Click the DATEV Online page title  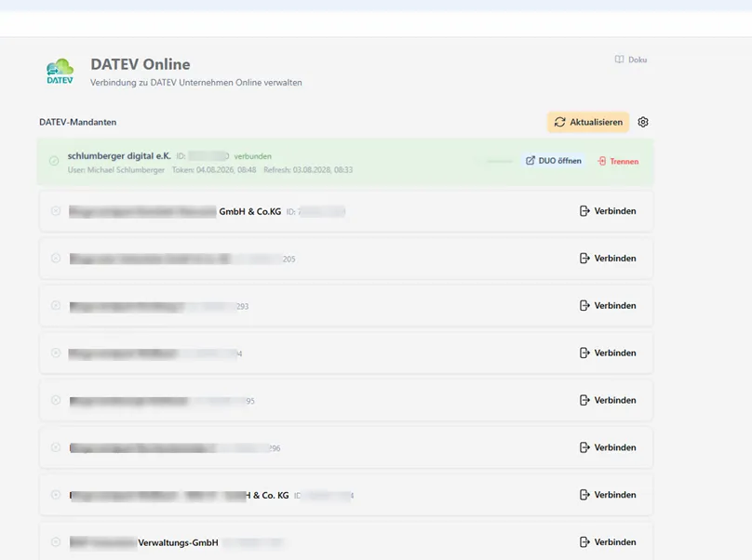[140, 64]
